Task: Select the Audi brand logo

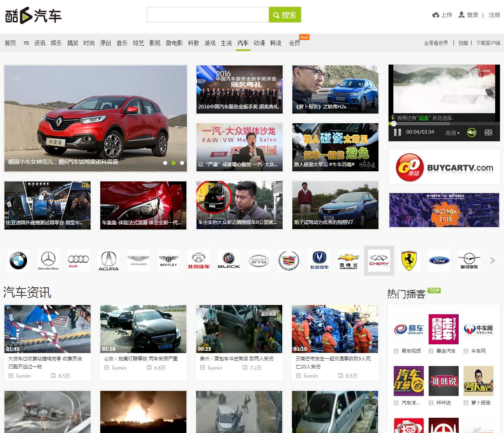Action: tap(78, 260)
